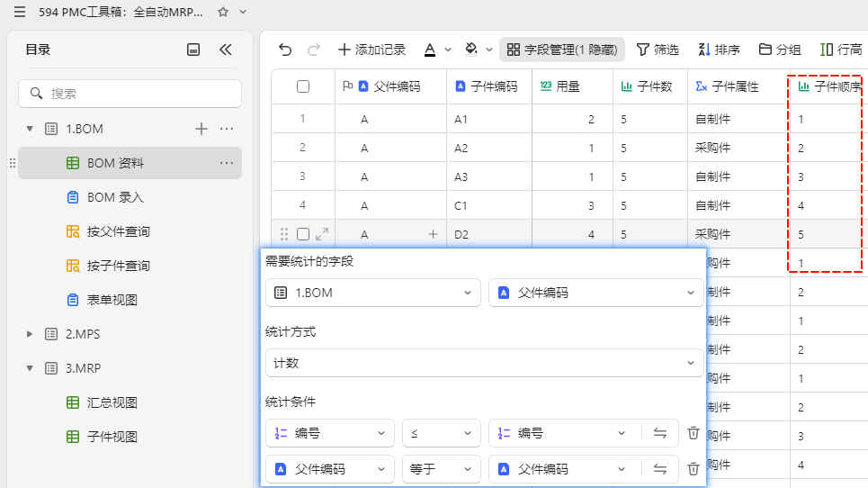This screenshot has width=868, height=488.
Task: Delete the 父件编码 condition with trash icon
Action: tap(694, 469)
